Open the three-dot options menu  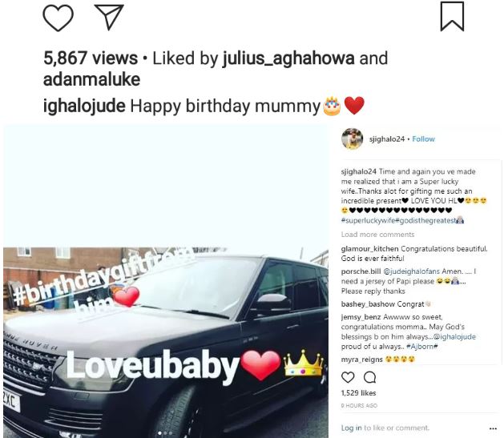point(493,428)
